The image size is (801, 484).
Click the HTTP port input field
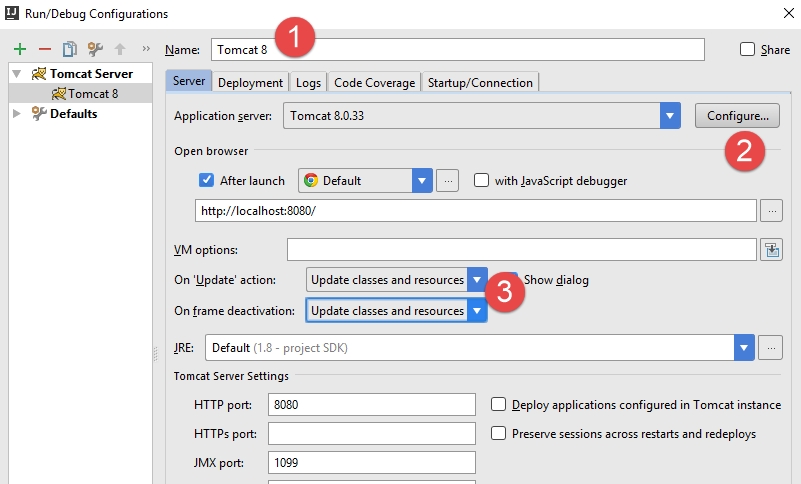click(x=371, y=405)
